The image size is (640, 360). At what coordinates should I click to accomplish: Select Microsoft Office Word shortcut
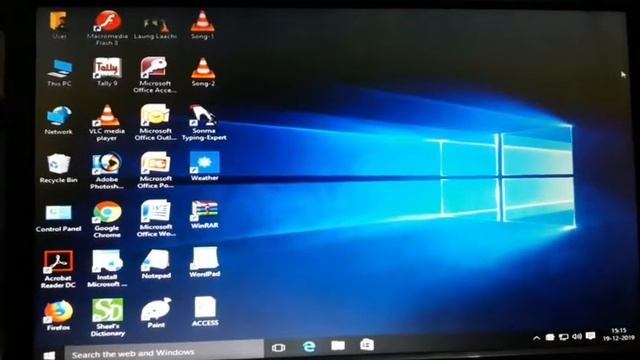pyautogui.click(x=156, y=218)
